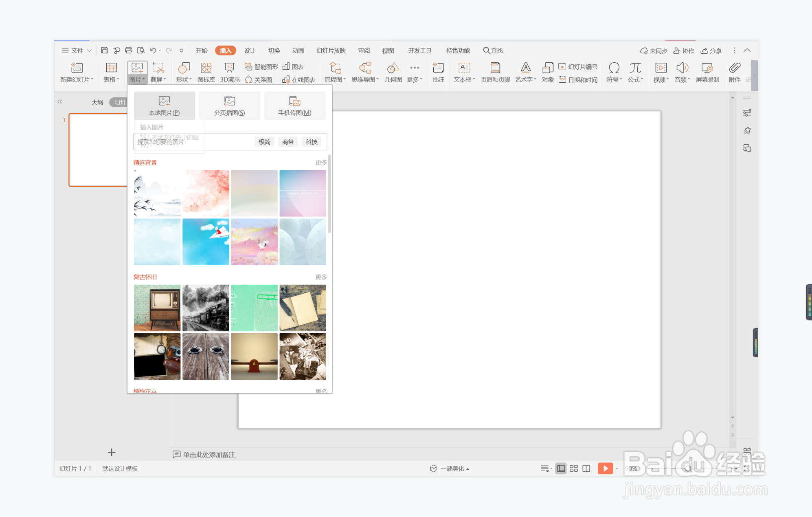The width and height of the screenshot is (812, 517).
Task: Switch to normal view in status bar
Action: click(561, 469)
